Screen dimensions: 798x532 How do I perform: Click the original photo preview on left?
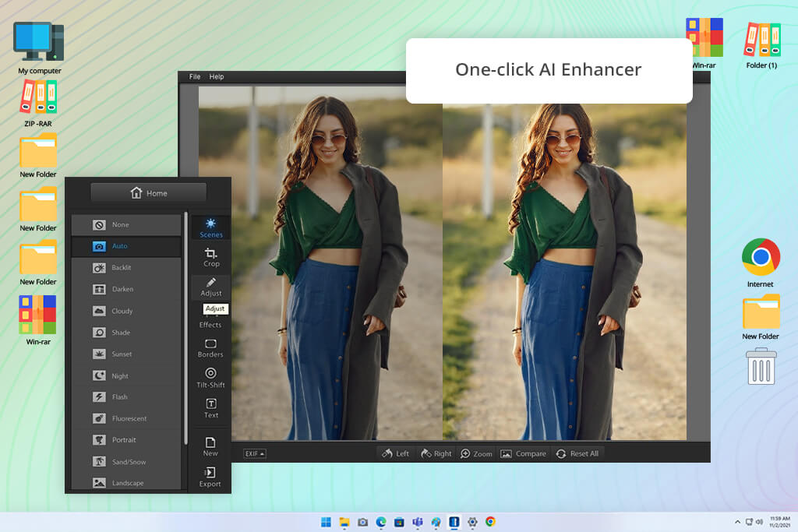[x=320, y=263]
